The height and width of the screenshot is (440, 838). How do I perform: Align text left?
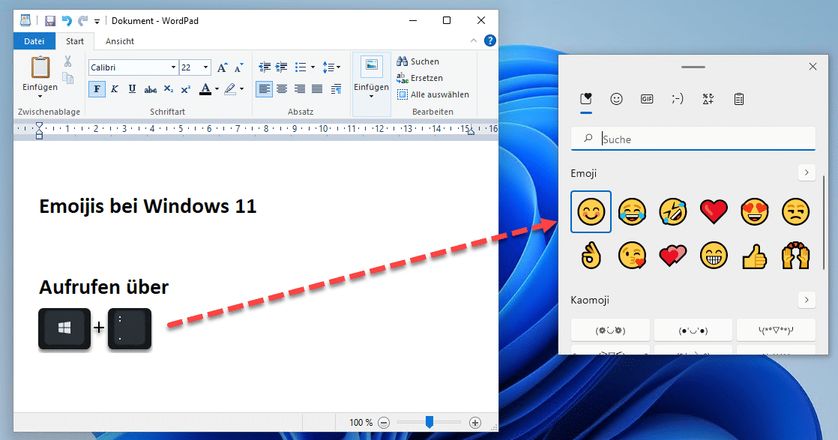click(264, 89)
